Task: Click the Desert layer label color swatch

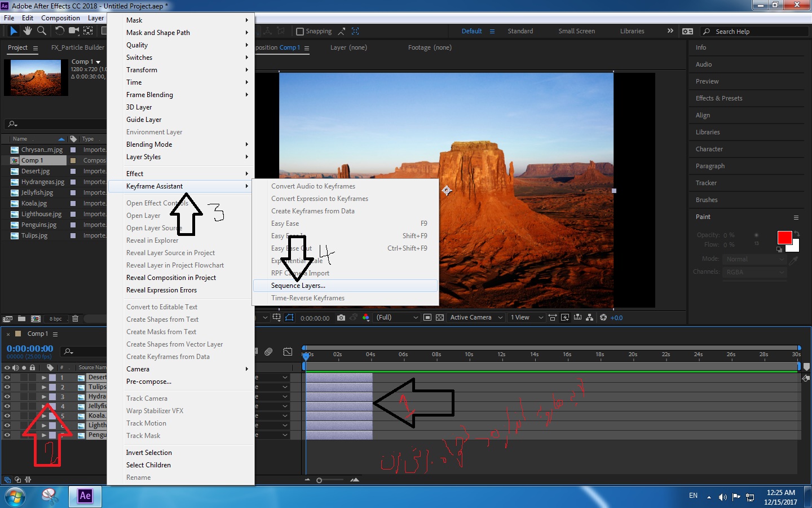Action: [52, 378]
